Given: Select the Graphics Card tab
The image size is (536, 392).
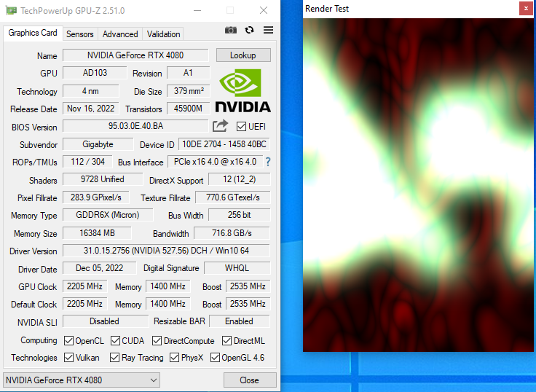Looking at the screenshot, I should click(33, 34).
